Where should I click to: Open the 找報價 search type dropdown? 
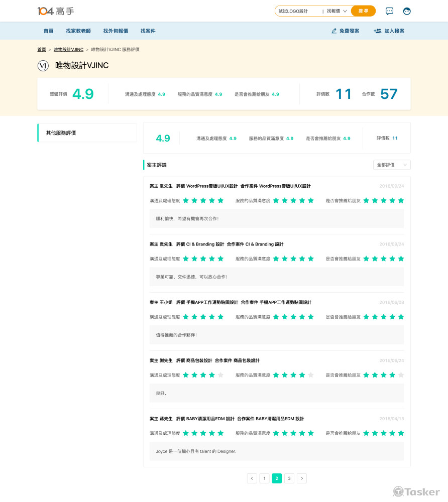[337, 11]
